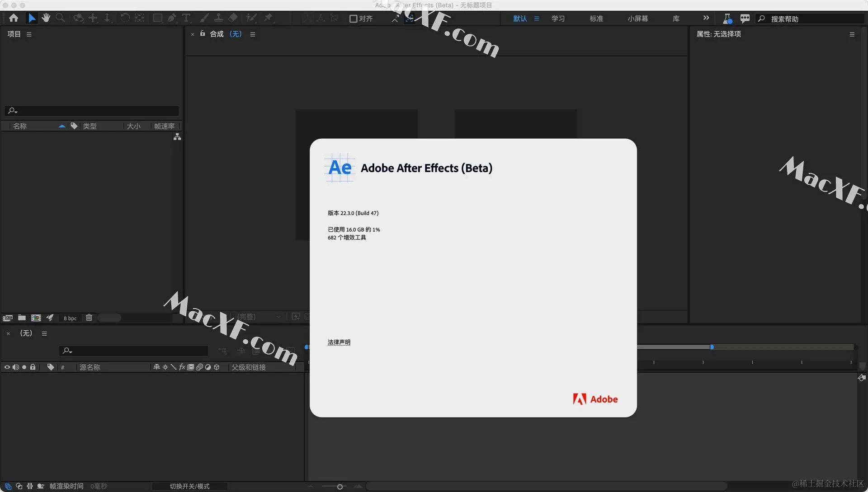Click the new composition icon in Project panel

(x=36, y=318)
